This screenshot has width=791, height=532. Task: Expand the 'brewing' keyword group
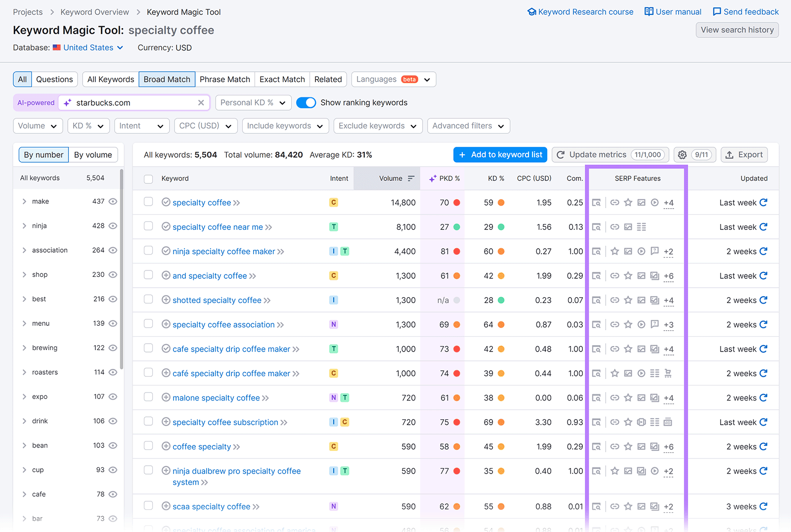(24, 348)
